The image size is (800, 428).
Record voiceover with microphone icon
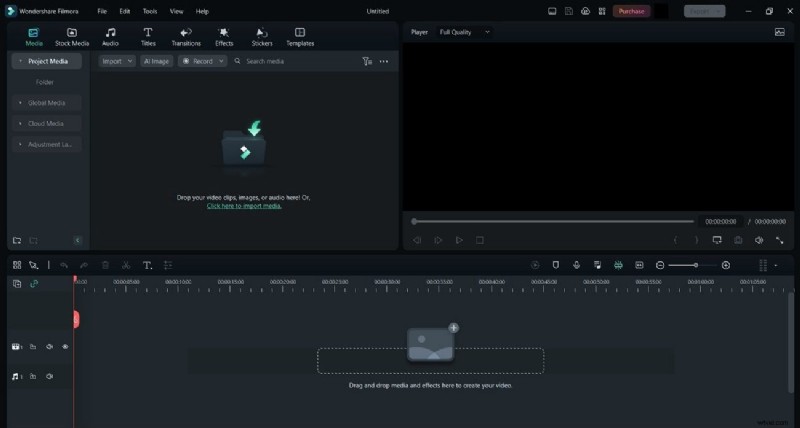577,265
